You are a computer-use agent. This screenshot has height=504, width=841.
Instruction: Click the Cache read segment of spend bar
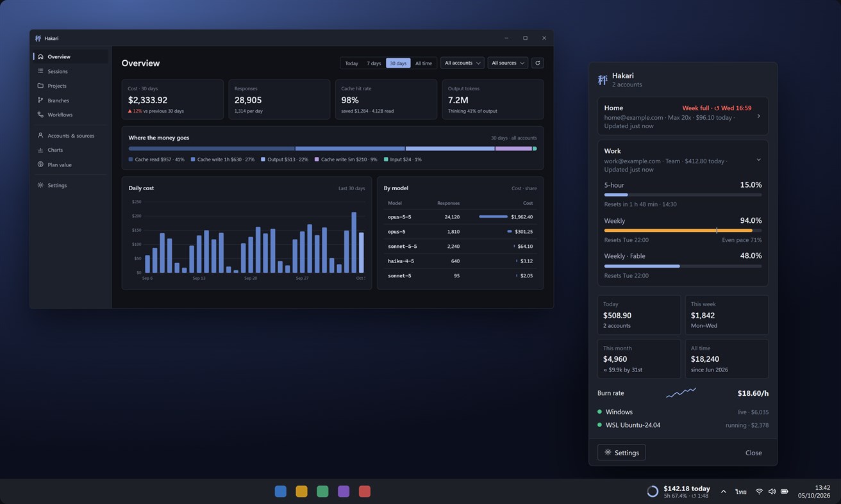212,149
